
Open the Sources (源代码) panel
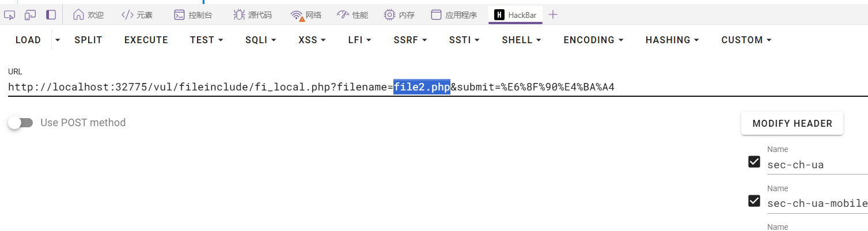(252, 15)
